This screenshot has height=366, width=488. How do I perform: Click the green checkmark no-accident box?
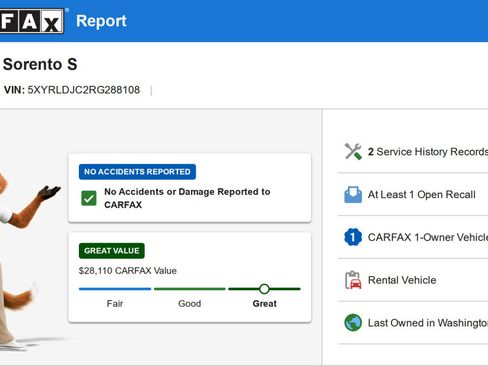pos(89,198)
